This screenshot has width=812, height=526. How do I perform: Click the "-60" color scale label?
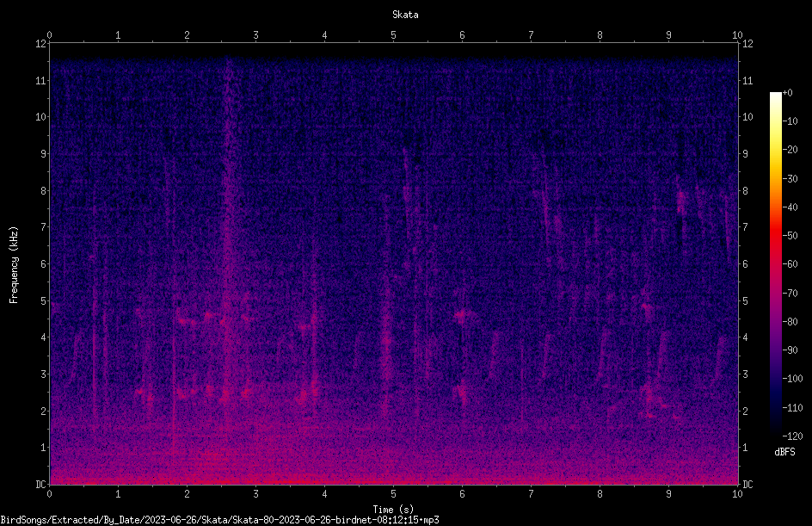tap(790, 264)
